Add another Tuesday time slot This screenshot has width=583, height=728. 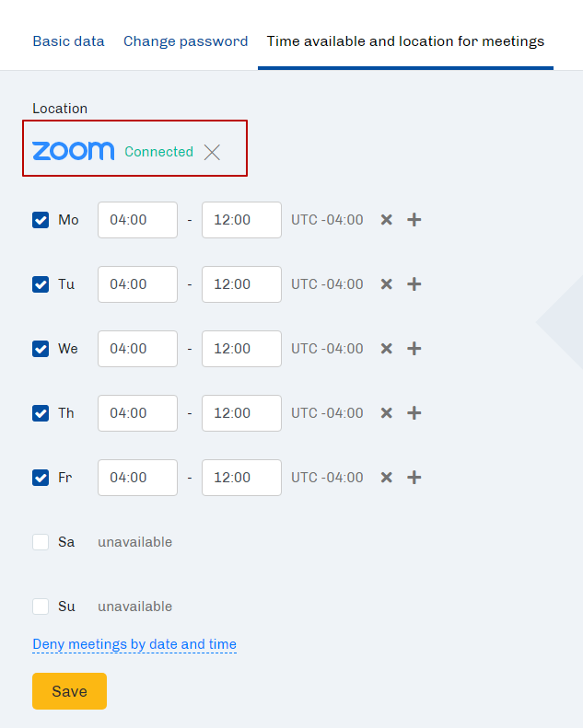[414, 284]
